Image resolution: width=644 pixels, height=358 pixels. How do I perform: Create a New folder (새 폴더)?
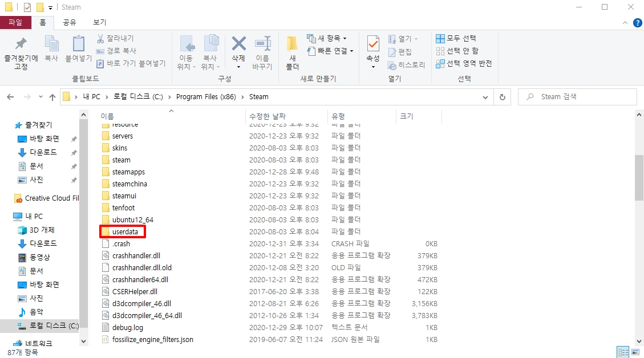click(x=293, y=53)
